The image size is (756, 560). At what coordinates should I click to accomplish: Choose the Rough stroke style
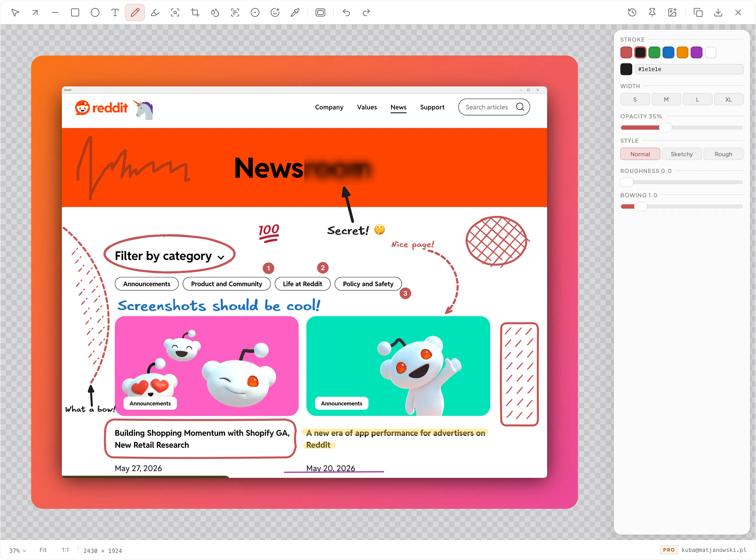pyautogui.click(x=724, y=154)
